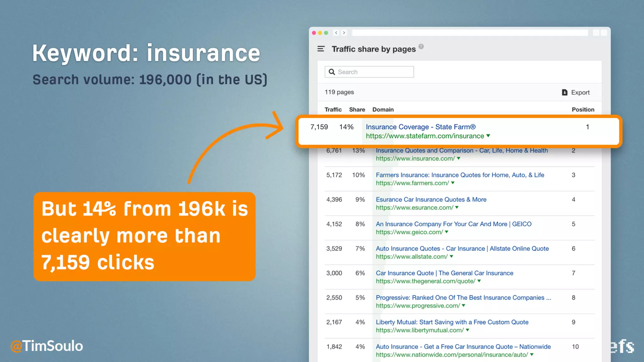Image resolution: width=644 pixels, height=362 pixels.
Task: Expand the libertymutual.com URL dropdown arrow
Action: pyautogui.click(x=468, y=330)
